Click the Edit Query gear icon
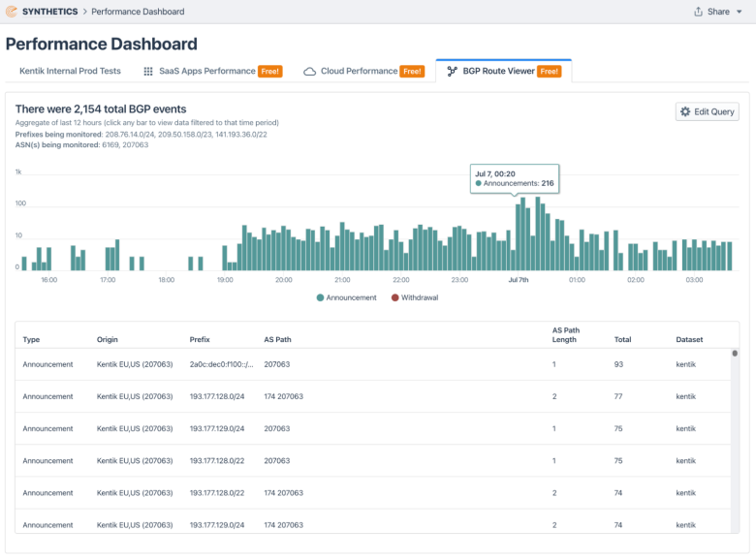This screenshot has width=756, height=560. coord(685,111)
